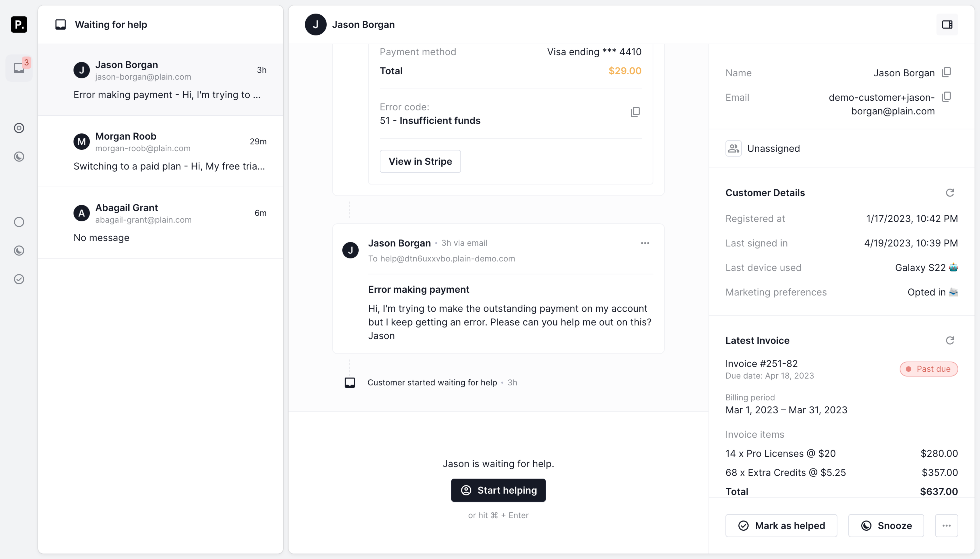Image resolution: width=980 pixels, height=559 pixels.
Task: Click the upper snoozed clock sidebar icon
Action: click(19, 157)
